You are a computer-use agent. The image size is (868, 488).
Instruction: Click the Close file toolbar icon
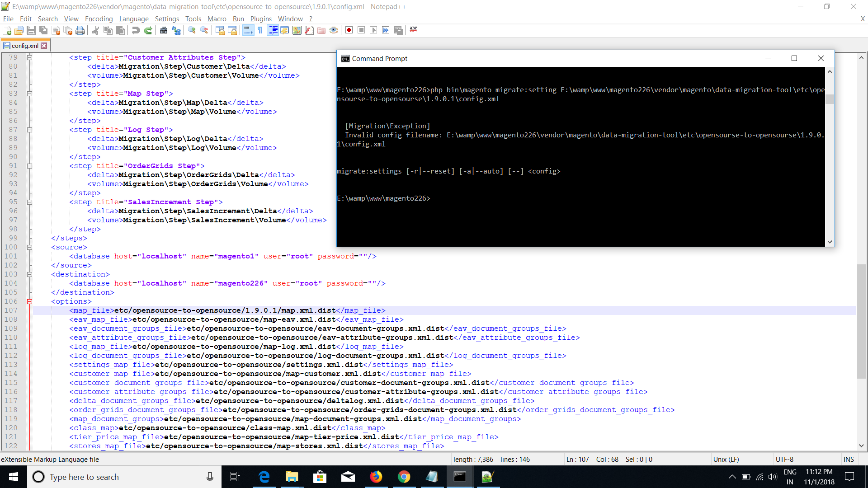[56, 30]
